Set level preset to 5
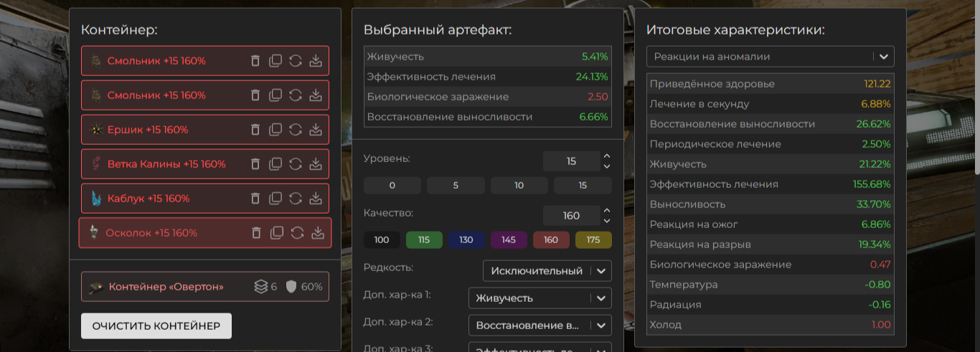Screen dimensions: 980x352 coord(456,185)
